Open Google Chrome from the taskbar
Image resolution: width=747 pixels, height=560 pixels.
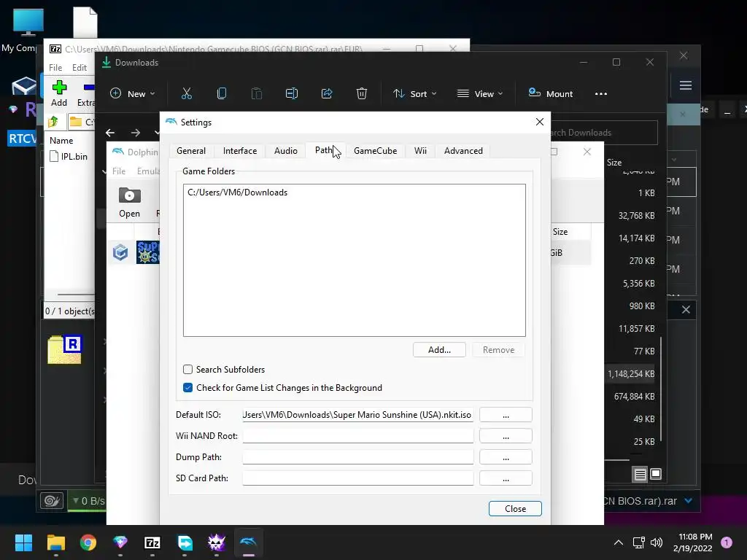pyautogui.click(x=88, y=542)
